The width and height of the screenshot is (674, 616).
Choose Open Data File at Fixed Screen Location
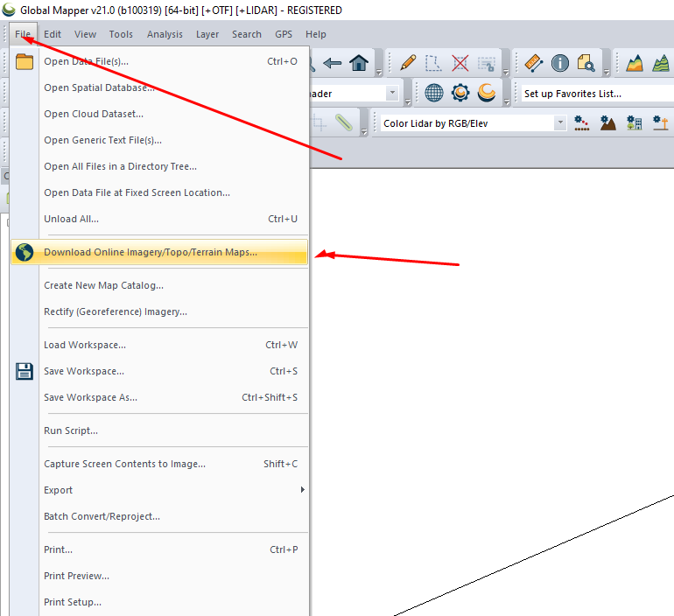click(159, 192)
